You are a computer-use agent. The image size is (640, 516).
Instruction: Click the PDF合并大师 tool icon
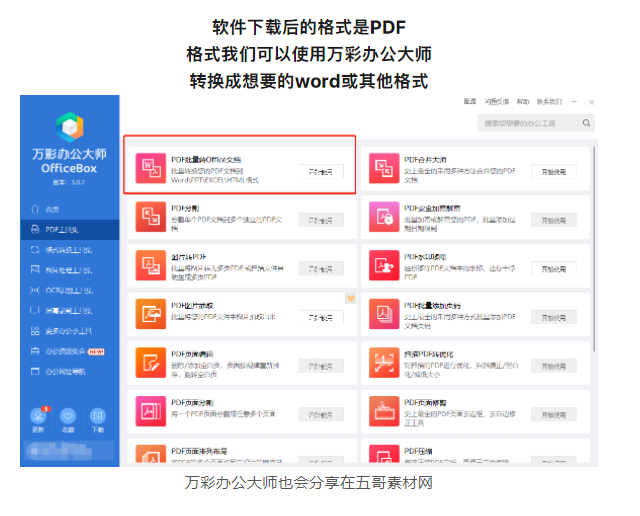[x=385, y=167]
